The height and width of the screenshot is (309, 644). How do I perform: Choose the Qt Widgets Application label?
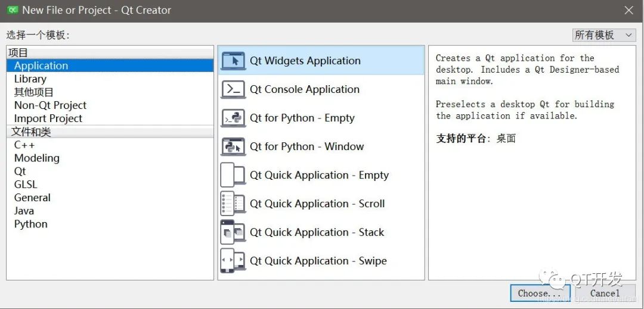click(305, 61)
